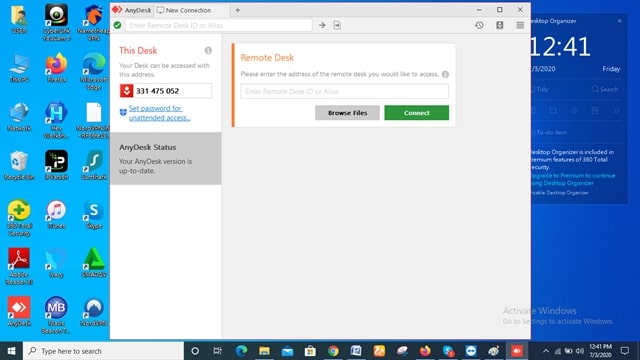Open Task View on the taskbar
Screen dimensions: 640x360
218,351
